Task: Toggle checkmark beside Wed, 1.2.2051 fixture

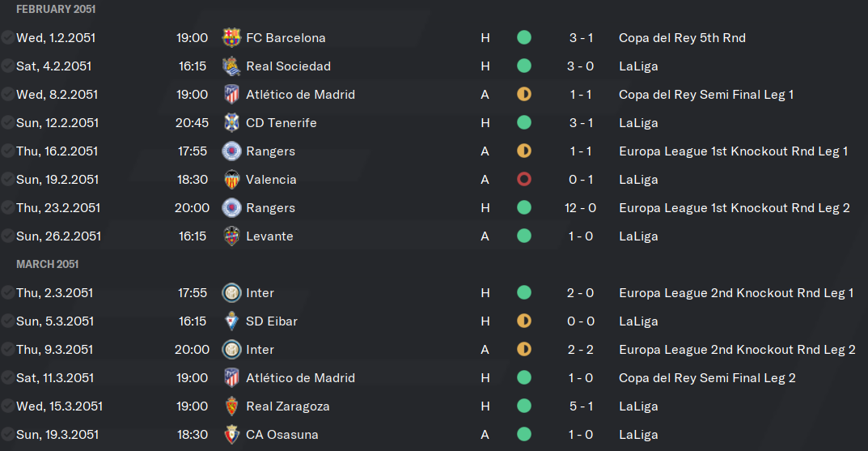Action: point(7,38)
